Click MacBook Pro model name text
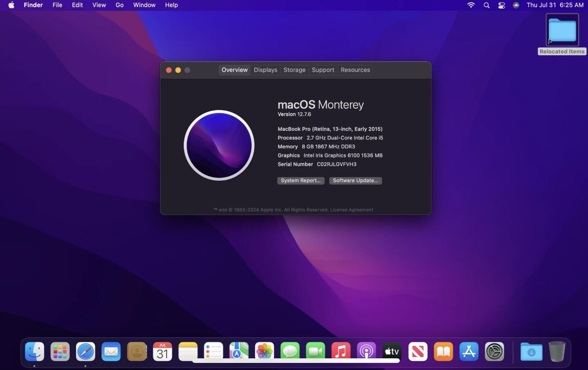This screenshot has width=588, height=370. (330, 129)
